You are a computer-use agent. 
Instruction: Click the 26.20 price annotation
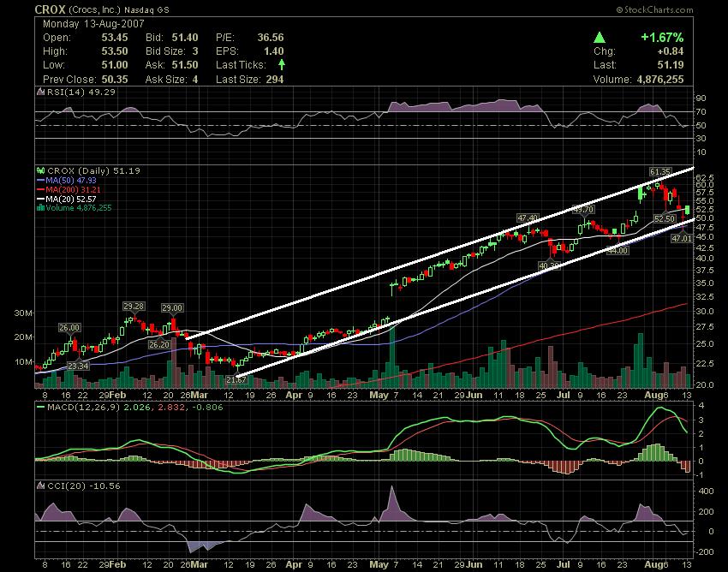pyautogui.click(x=159, y=344)
